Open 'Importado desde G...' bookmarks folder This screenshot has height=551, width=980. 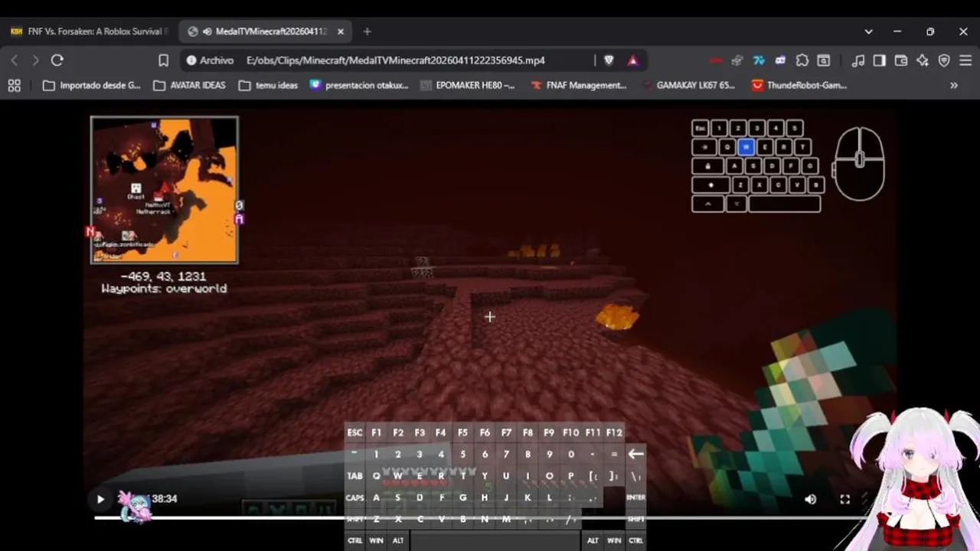click(92, 86)
